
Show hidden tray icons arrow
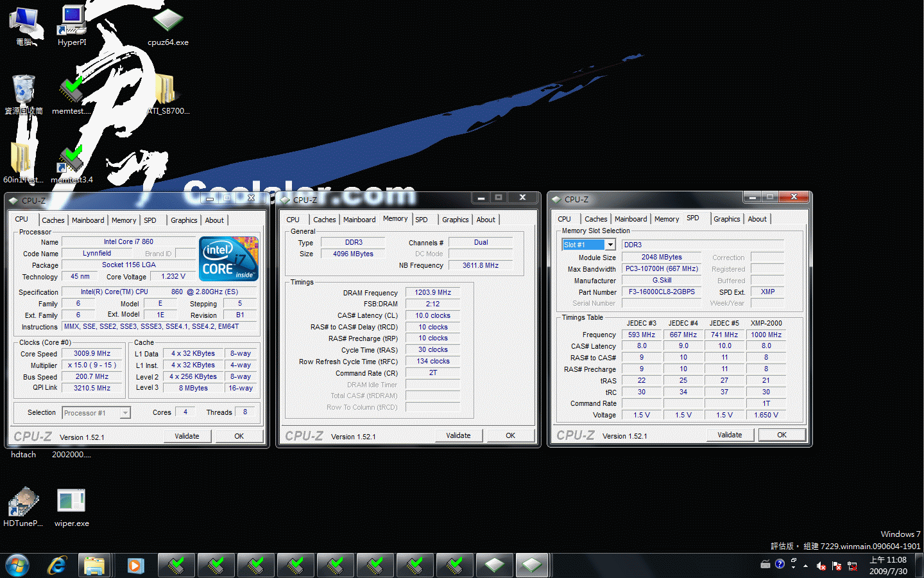point(806,566)
